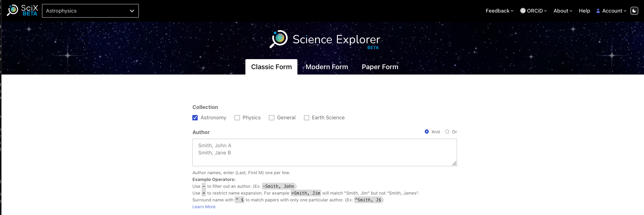Click the Account user icon
The height and width of the screenshot is (215, 644).
tap(598, 11)
